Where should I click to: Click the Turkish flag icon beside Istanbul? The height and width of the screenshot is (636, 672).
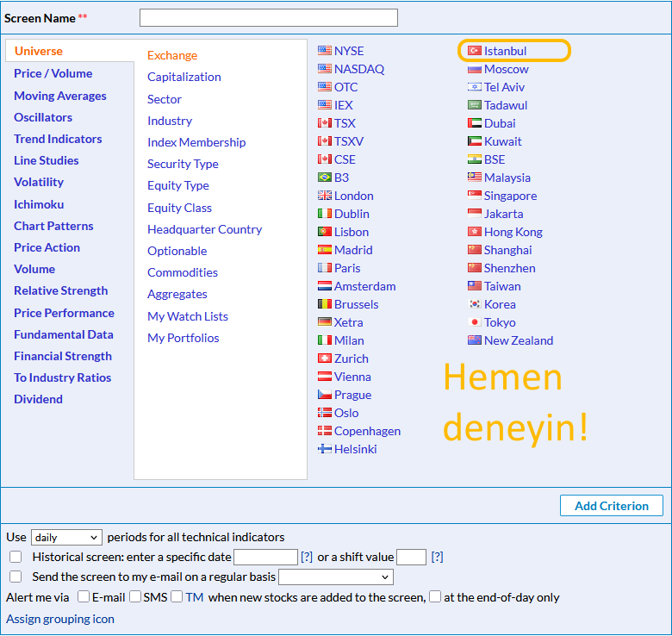pos(475,51)
